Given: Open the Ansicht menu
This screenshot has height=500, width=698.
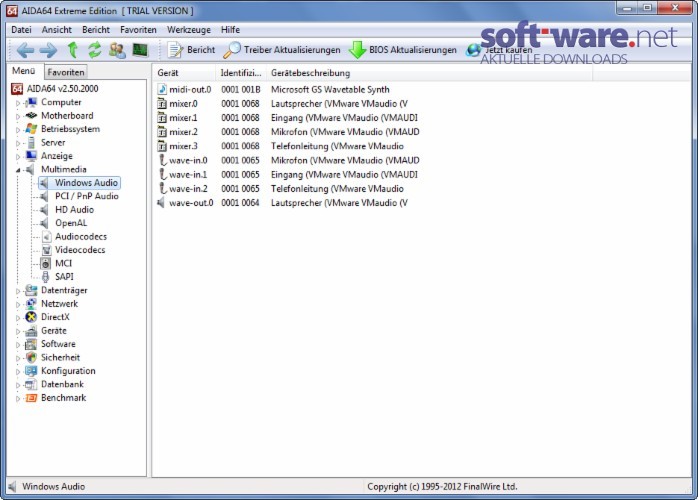Looking at the screenshot, I should (x=57, y=30).
